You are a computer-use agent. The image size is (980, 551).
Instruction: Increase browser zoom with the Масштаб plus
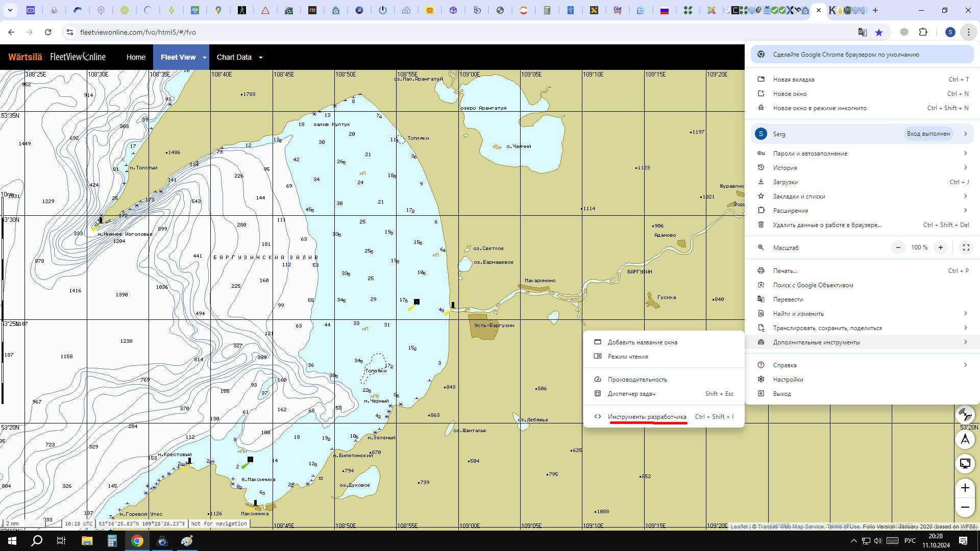pos(940,247)
